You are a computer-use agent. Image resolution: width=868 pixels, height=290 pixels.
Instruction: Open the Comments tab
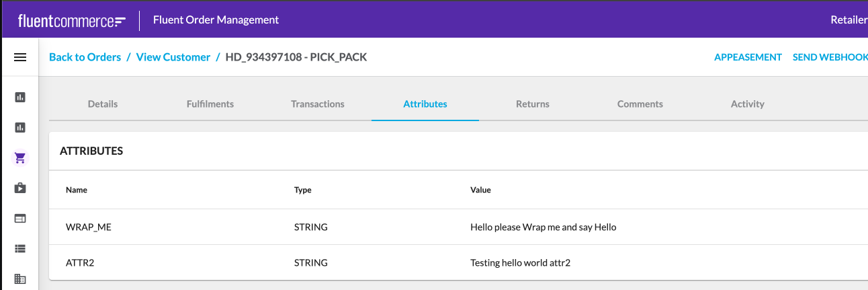click(640, 104)
